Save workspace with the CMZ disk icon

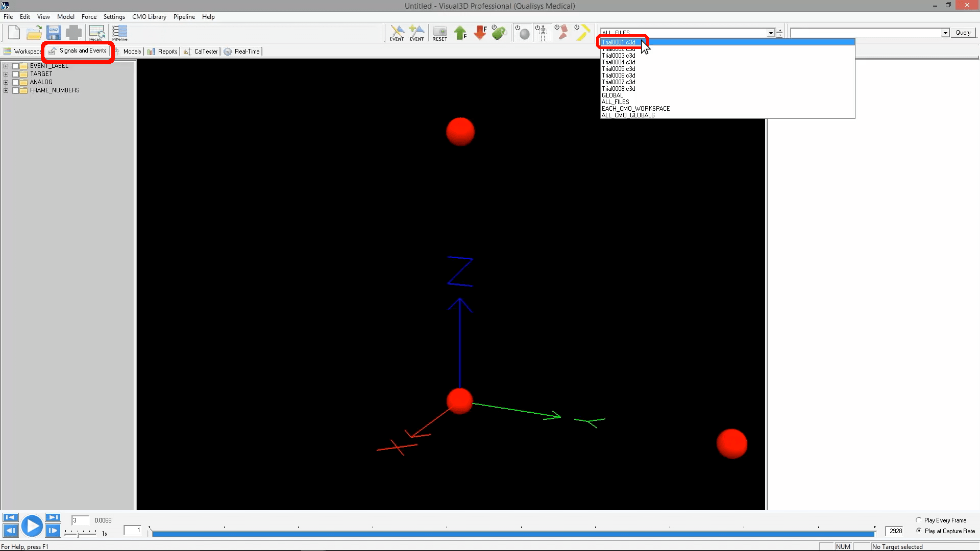coord(54,33)
